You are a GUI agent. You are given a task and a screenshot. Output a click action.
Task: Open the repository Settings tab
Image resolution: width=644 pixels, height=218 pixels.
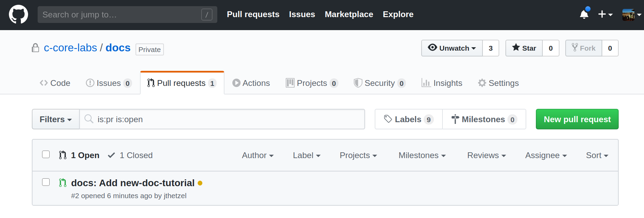[x=499, y=83]
